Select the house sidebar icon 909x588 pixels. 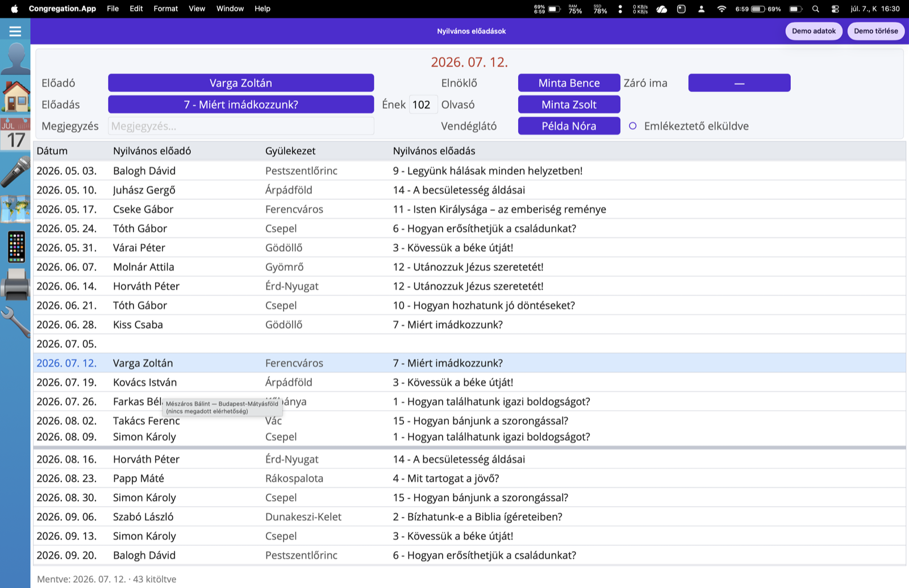pyautogui.click(x=15, y=96)
